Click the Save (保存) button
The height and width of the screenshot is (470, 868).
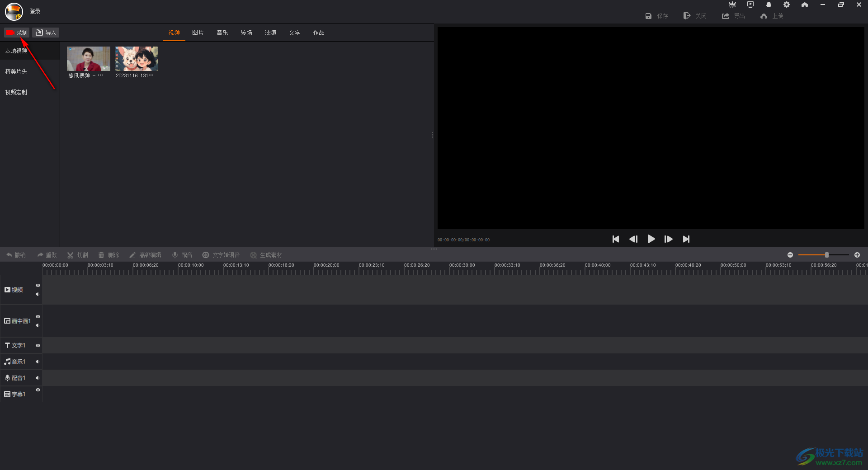(656, 16)
